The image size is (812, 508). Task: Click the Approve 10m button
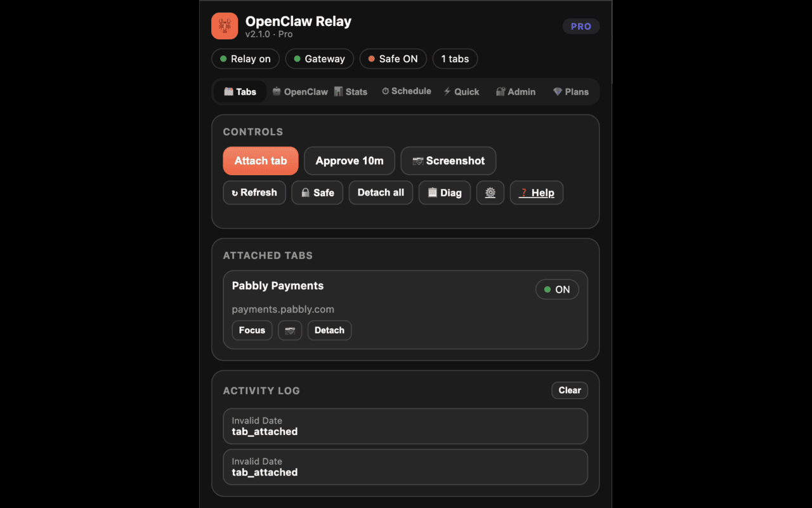[x=350, y=161]
